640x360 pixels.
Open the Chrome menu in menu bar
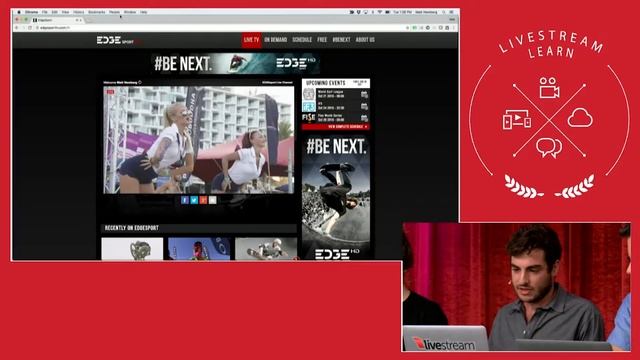tap(31, 12)
